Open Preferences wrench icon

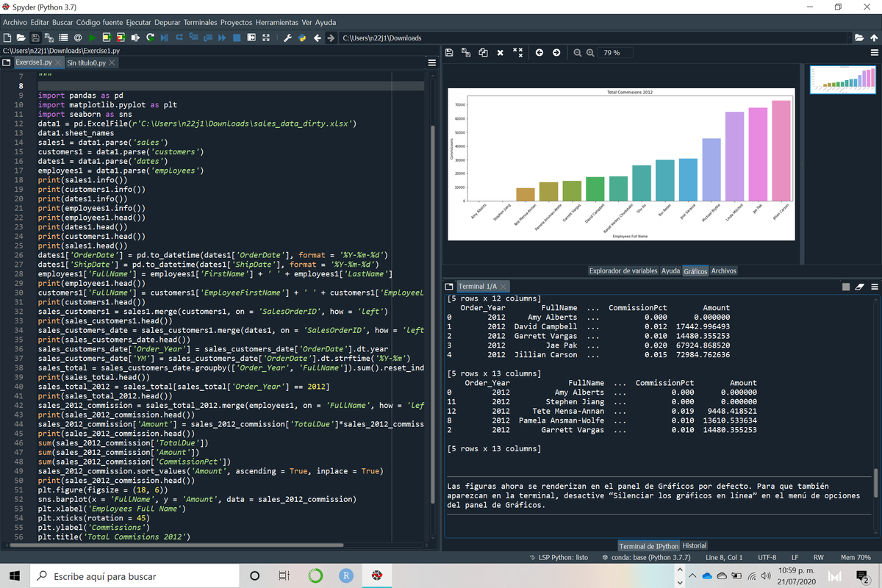click(287, 37)
